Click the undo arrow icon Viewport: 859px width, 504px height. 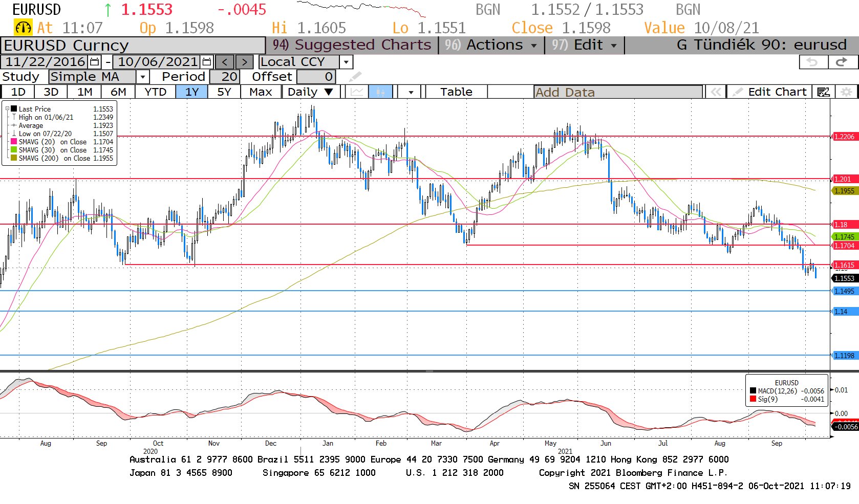[813, 62]
